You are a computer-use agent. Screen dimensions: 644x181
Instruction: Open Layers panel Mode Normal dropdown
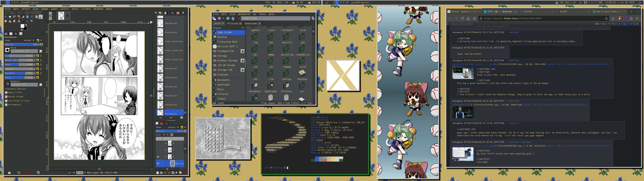[x=168, y=127]
